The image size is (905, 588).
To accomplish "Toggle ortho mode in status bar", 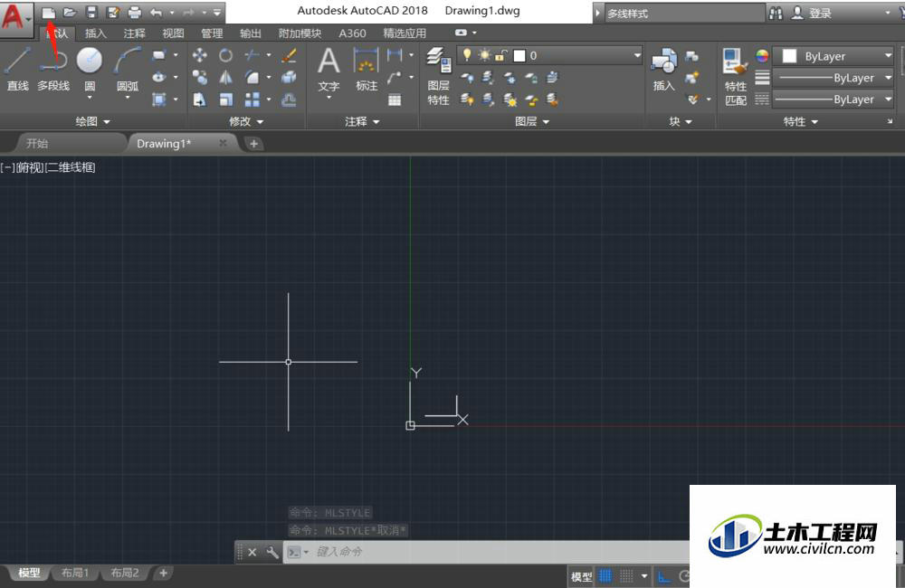I will (664, 576).
